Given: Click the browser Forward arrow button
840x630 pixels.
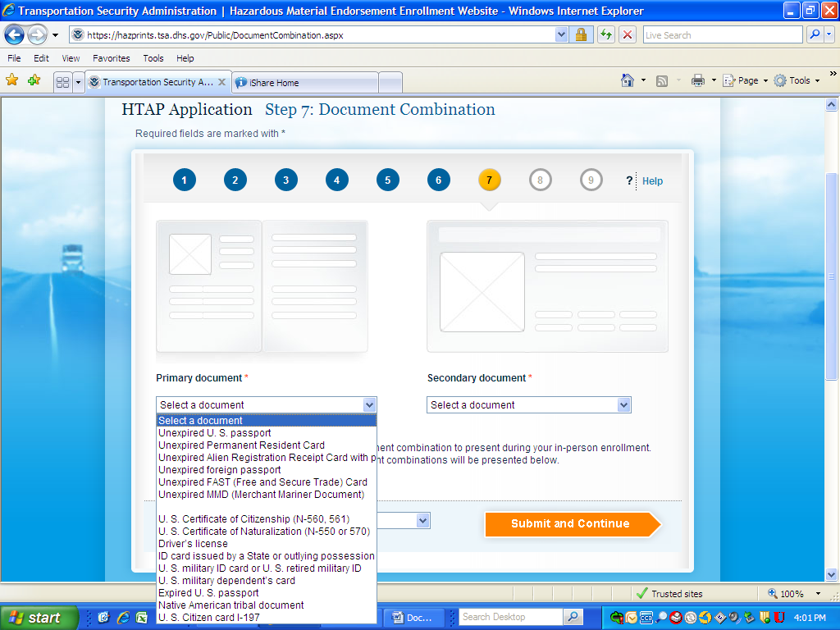Looking at the screenshot, I should pyautogui.click(x=37, y=35).
